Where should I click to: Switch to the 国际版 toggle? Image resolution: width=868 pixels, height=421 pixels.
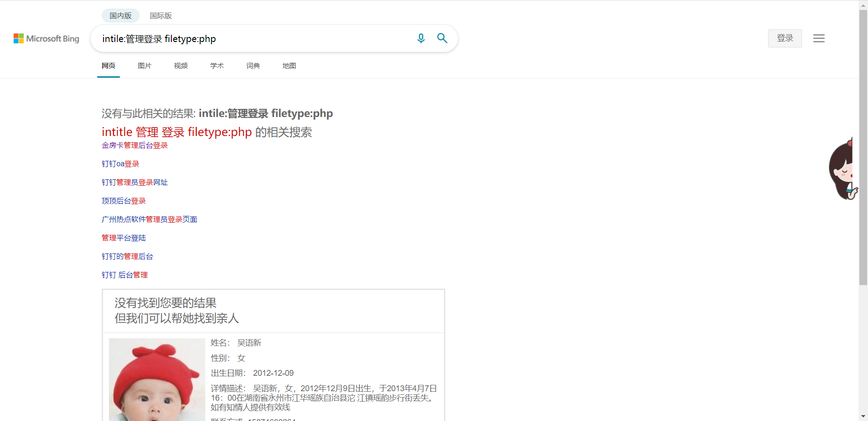[x=160, y=16]
